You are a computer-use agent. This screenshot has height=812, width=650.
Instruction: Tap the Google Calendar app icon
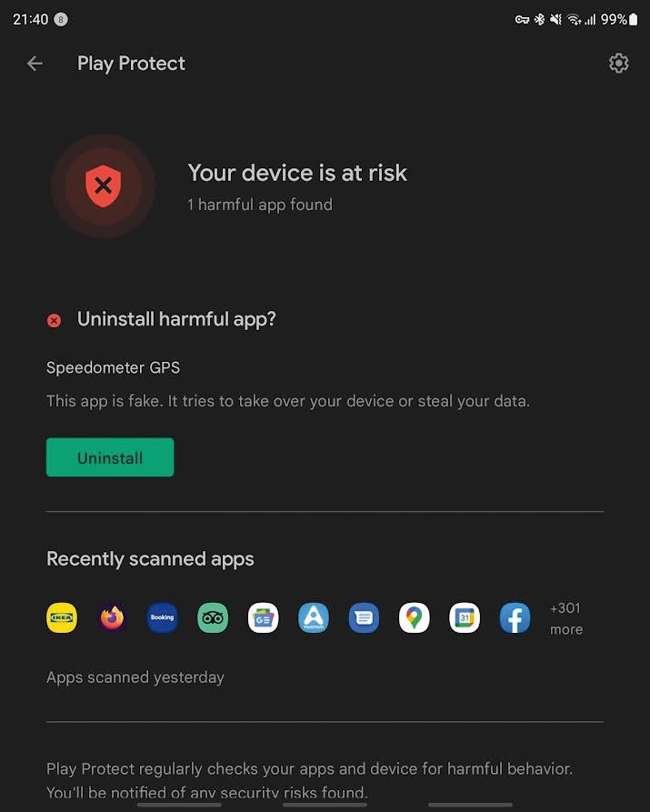point(464,617)
